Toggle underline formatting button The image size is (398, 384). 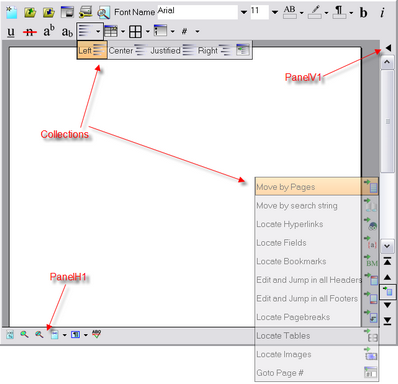11,32
